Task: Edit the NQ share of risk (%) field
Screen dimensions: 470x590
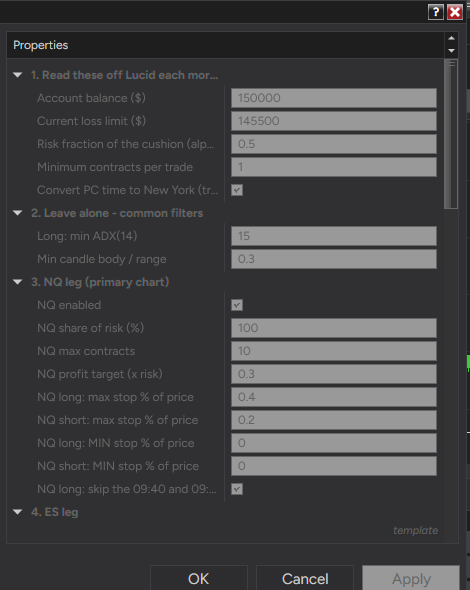Action: [x=334, y=328]
